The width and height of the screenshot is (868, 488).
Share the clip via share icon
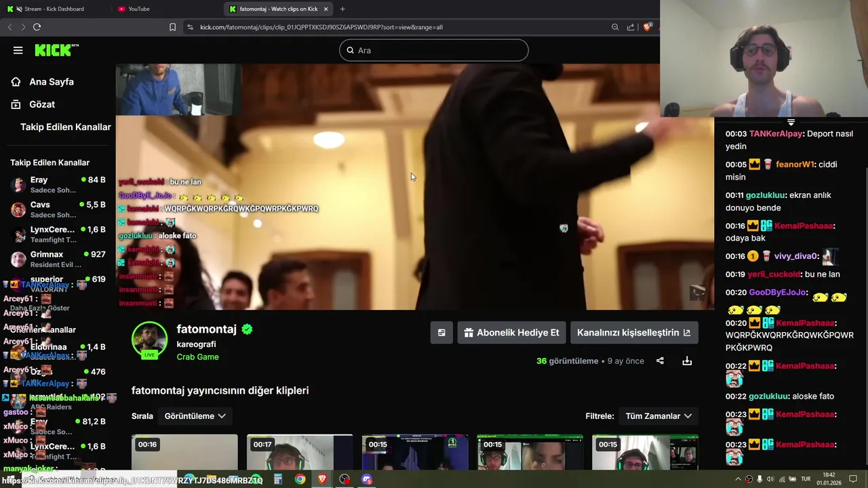coord(660,361)
